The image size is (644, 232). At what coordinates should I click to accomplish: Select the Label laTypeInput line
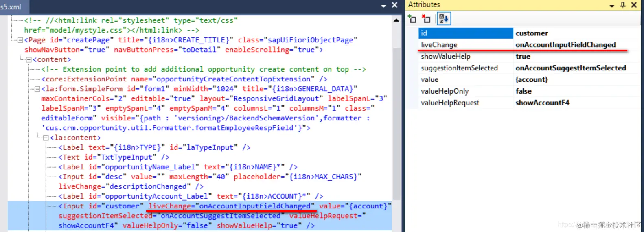154,147
